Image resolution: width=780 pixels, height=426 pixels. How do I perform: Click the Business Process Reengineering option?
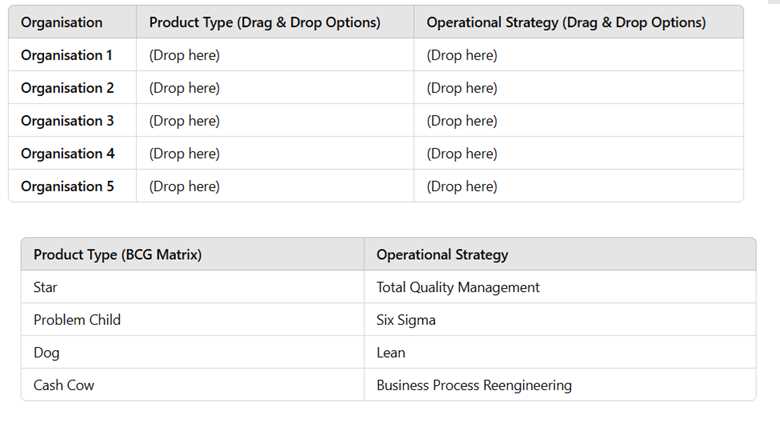(x=474, y=385)
